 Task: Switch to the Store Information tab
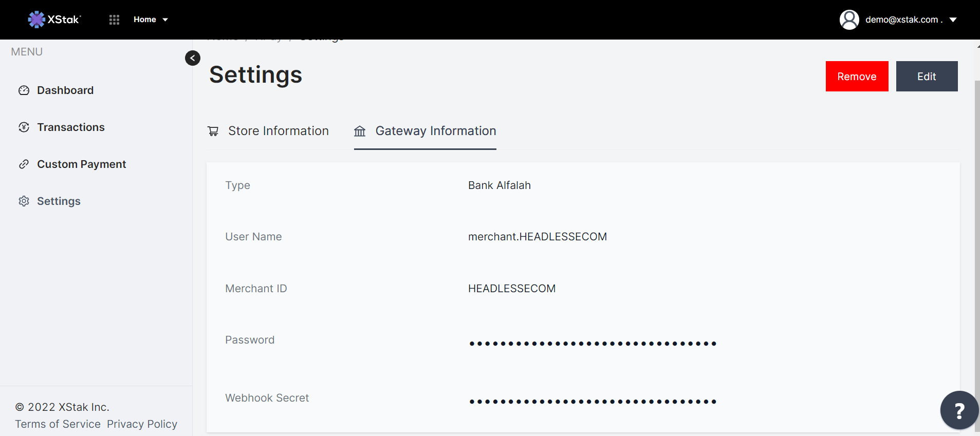click(278, 131)
